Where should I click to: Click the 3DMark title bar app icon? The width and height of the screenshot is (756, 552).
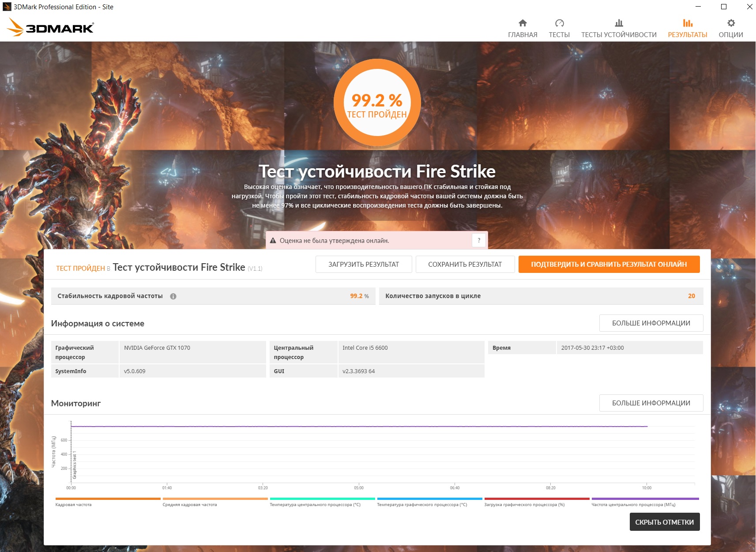pyautogui.click(x=7, y=7)
